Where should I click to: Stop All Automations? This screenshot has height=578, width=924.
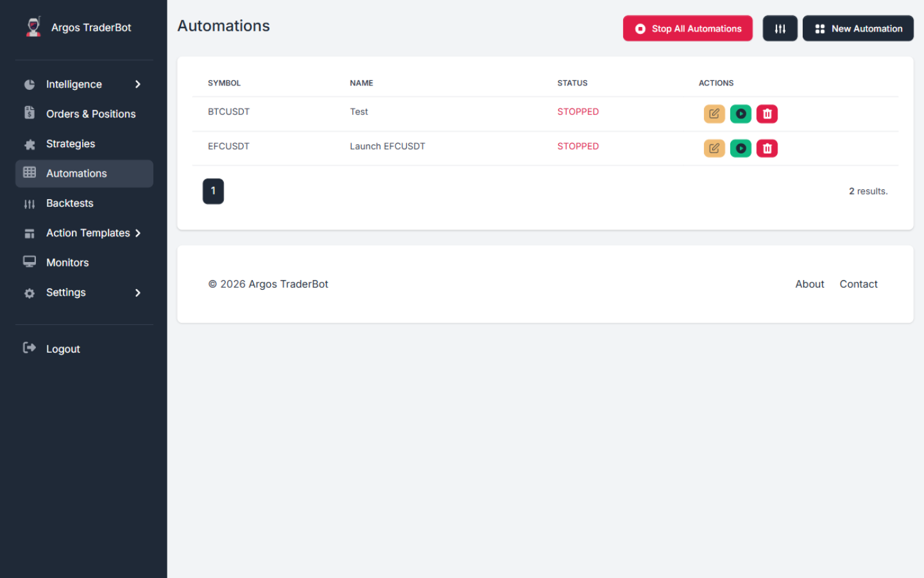point(688,28)
